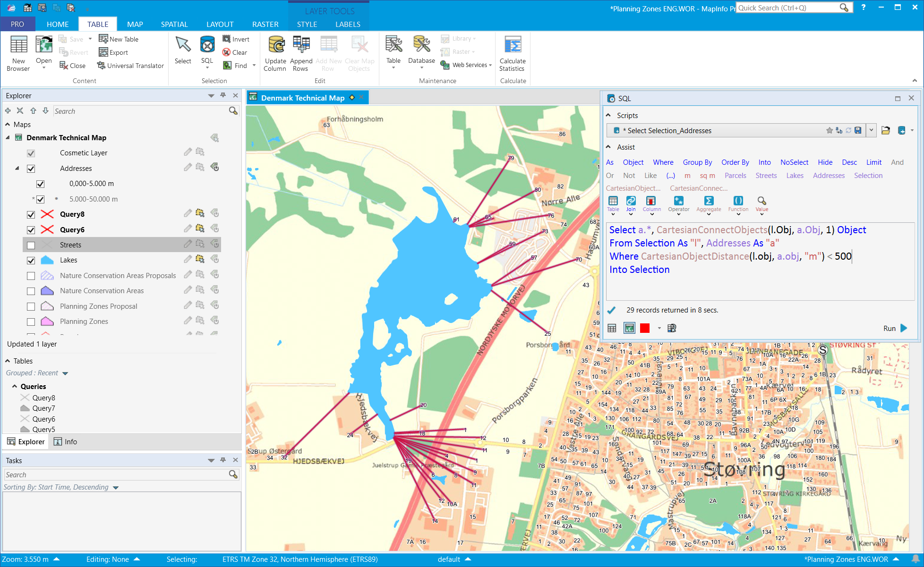Collapse the Assist section in SQL window
Viewport: 924px width, 567px height.
tap(608, 147)
